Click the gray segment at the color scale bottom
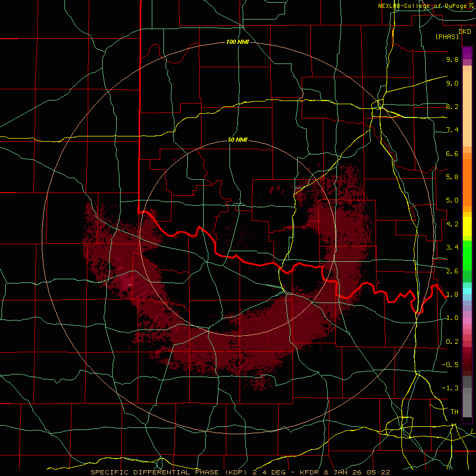 467,397
